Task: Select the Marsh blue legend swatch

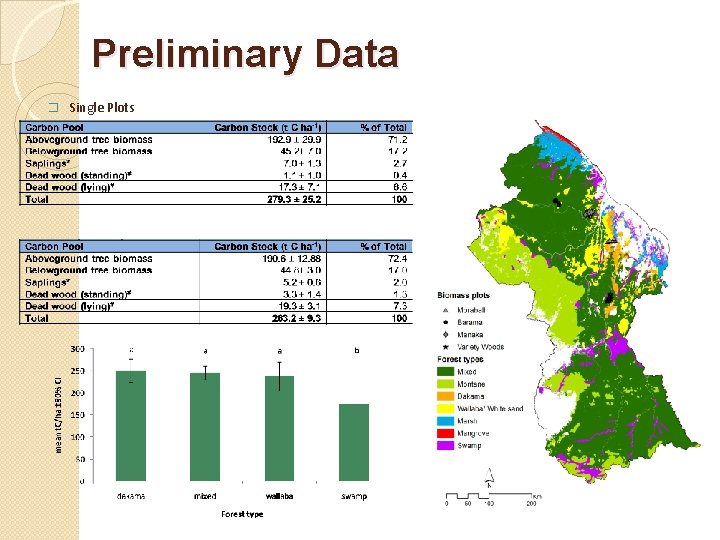Action: [445, 421]
